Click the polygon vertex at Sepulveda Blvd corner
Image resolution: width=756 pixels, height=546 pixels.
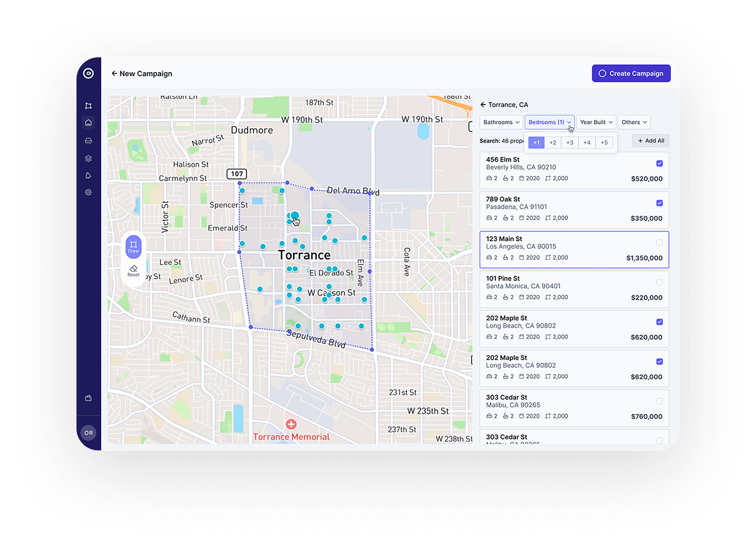coord(372,349)
